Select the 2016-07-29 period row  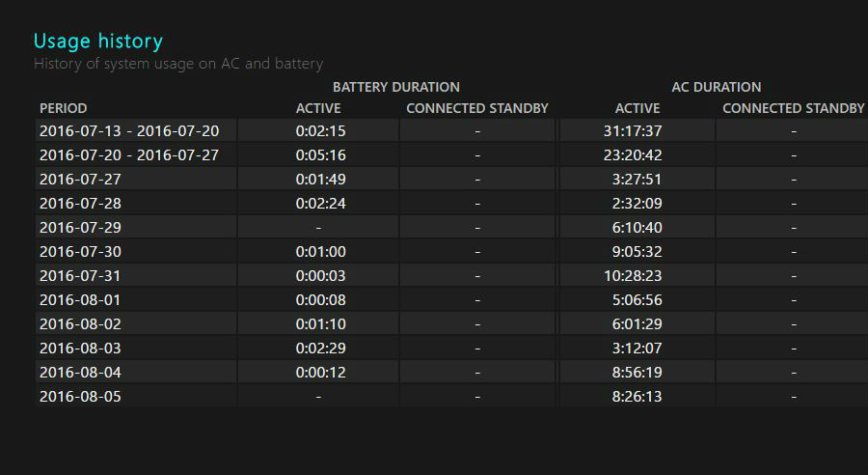(x=80, y=227)
